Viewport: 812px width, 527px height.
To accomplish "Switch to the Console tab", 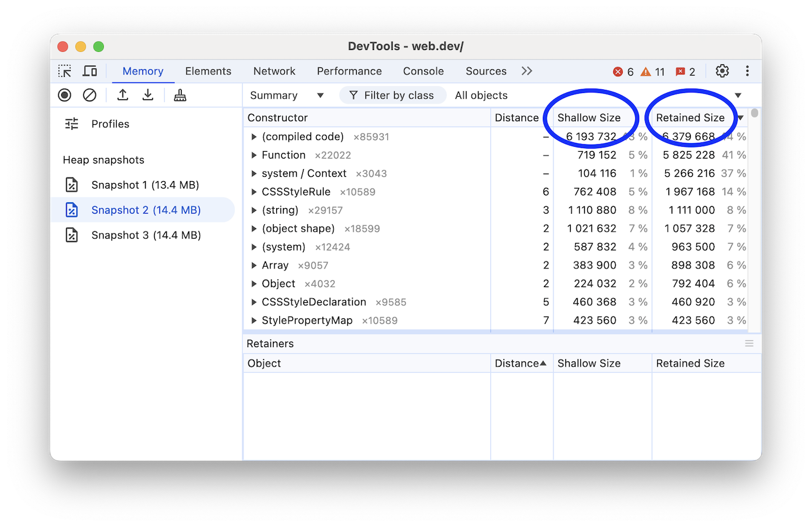I will (x=423, y=71).
